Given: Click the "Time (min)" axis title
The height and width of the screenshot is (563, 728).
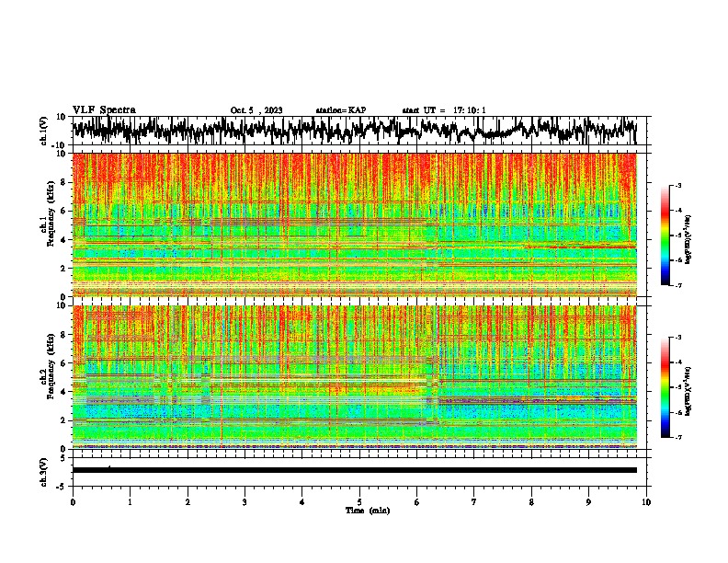Looking at the screenshot, I should (x=368, y=511).
